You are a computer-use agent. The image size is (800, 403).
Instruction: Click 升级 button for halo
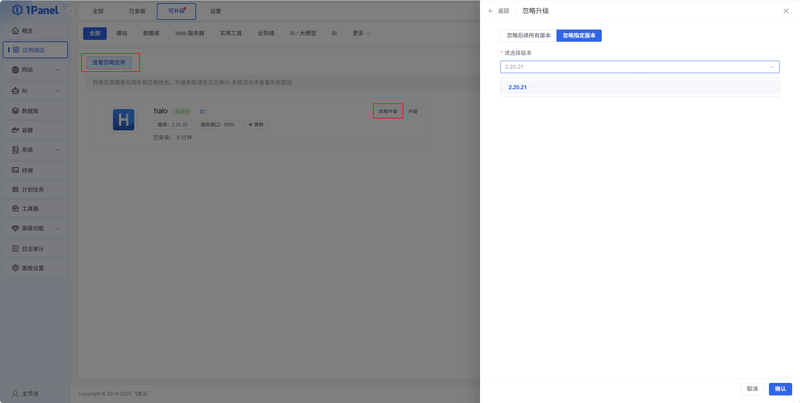tap(413, 111)
